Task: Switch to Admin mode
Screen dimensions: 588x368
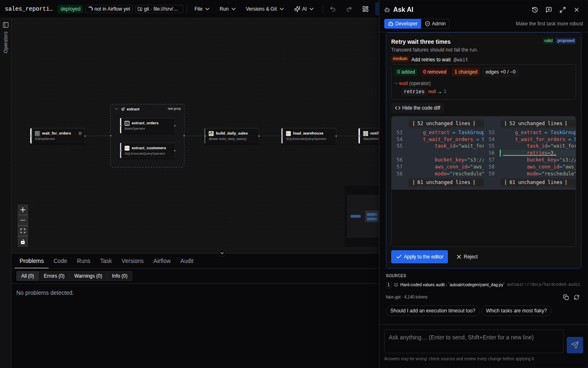Action: tap(435, 24)
